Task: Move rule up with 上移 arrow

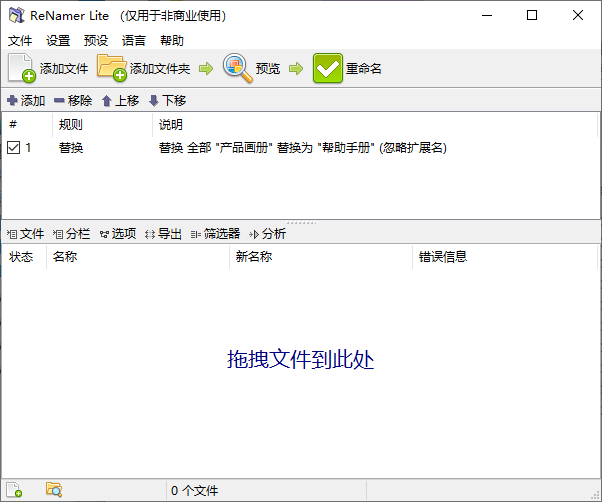Action: pos(120,101)
